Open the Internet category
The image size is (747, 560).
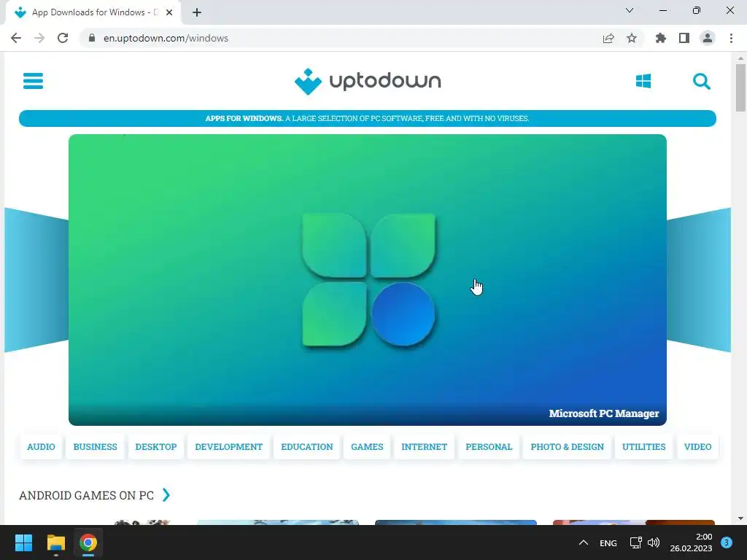424,447
